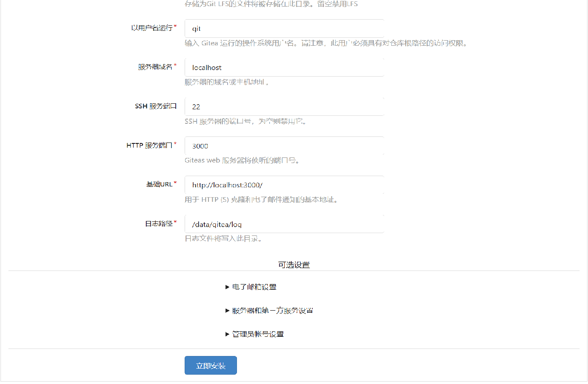The height and width of the screenshot is (384, 588).
Task: Select the HTTP 服务端口 field showing 3000
Action: click(x=284, y=146)
